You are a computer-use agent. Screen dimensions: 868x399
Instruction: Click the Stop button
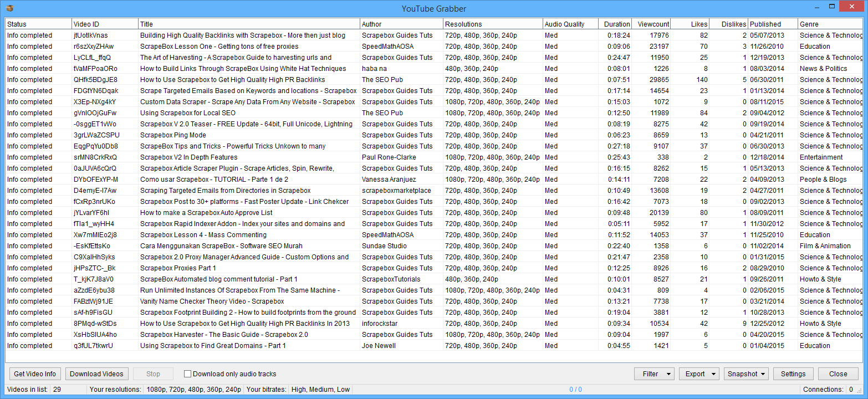pos(153,374)
